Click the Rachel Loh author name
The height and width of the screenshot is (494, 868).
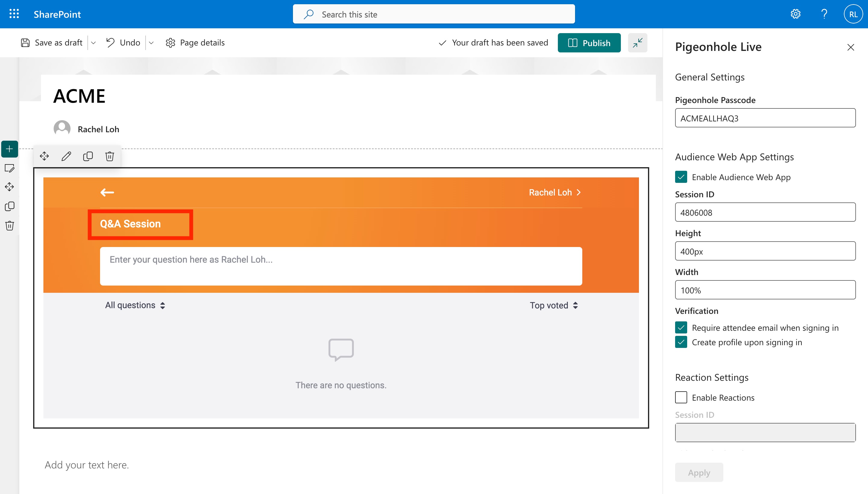99,129
